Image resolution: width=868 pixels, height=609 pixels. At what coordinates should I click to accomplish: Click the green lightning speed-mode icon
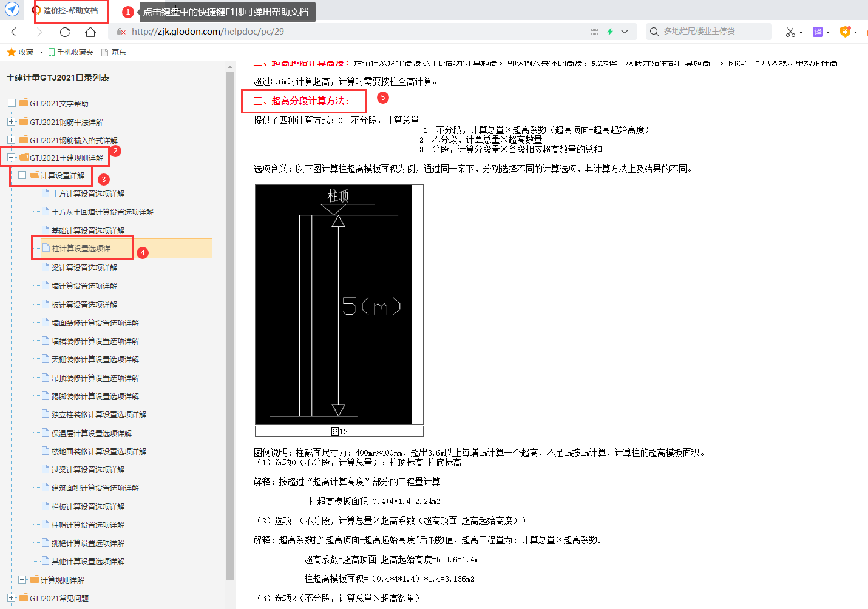(x=610, y=32)
